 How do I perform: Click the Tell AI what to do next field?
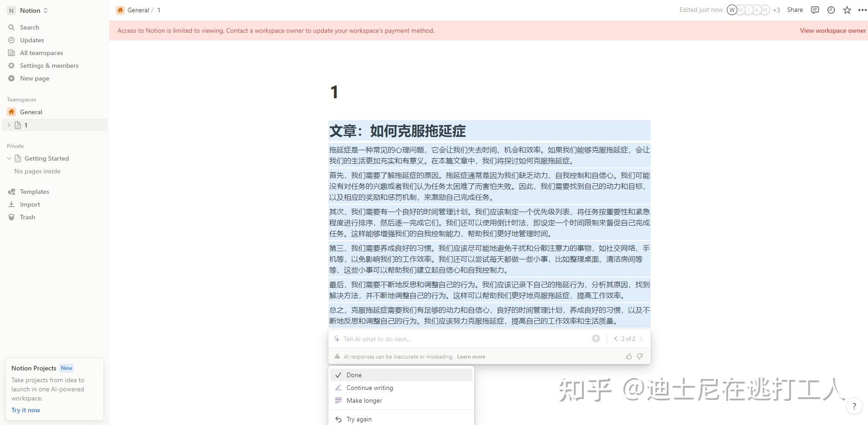pyautogui.click(x=465, y=339)
